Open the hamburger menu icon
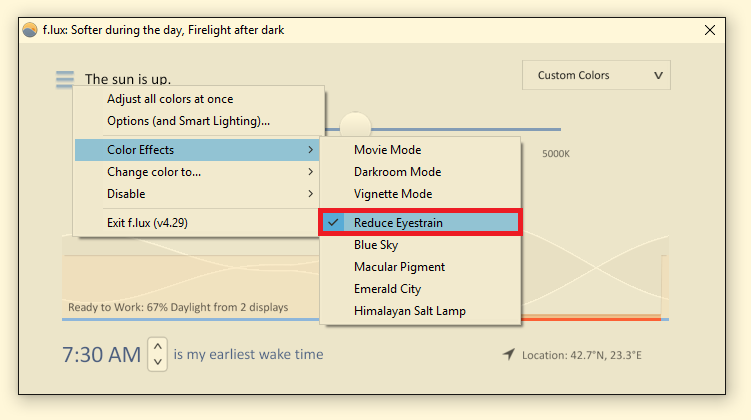This screenshot has height=420, width=751. click(65, 79)
